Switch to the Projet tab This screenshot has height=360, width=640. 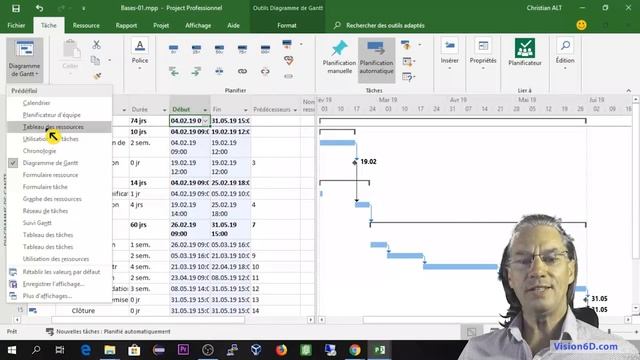coord(161,25)
